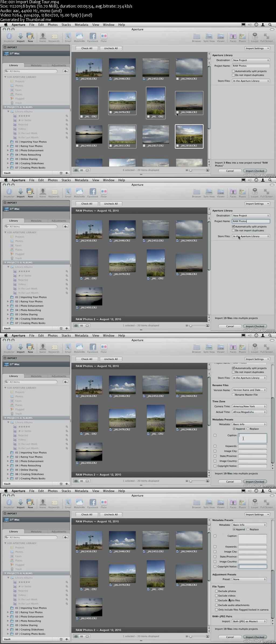The image size is (276, 644).
Task: Click Flickr icon in the 00:02:20 frame
Action: click(x=104, y=192)
